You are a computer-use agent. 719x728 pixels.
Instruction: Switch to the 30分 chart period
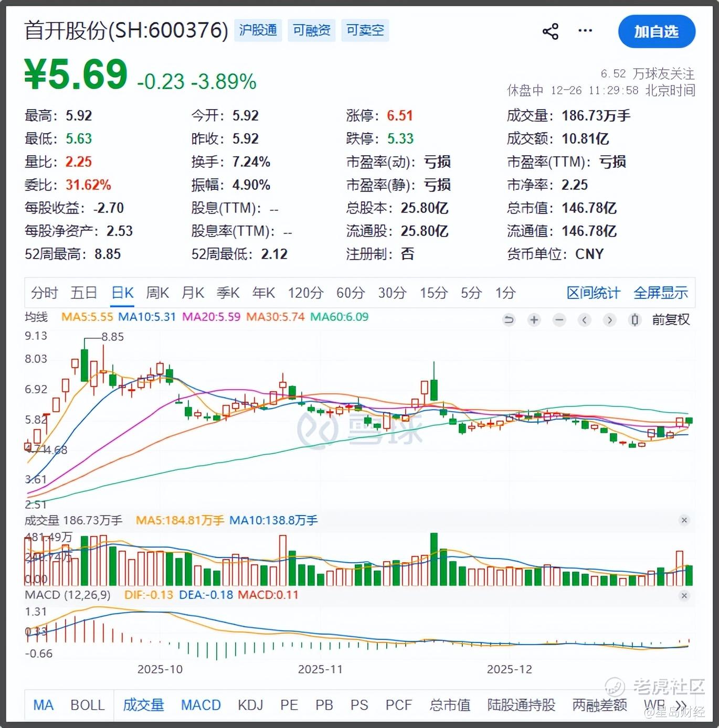click(393, 293)
